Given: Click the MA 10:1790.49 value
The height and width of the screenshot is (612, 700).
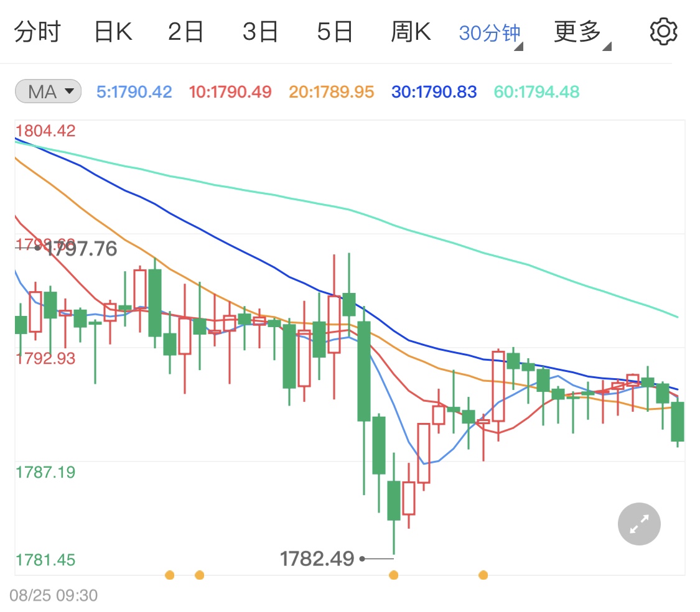Looking at the screenshot, I should (230, 92).
